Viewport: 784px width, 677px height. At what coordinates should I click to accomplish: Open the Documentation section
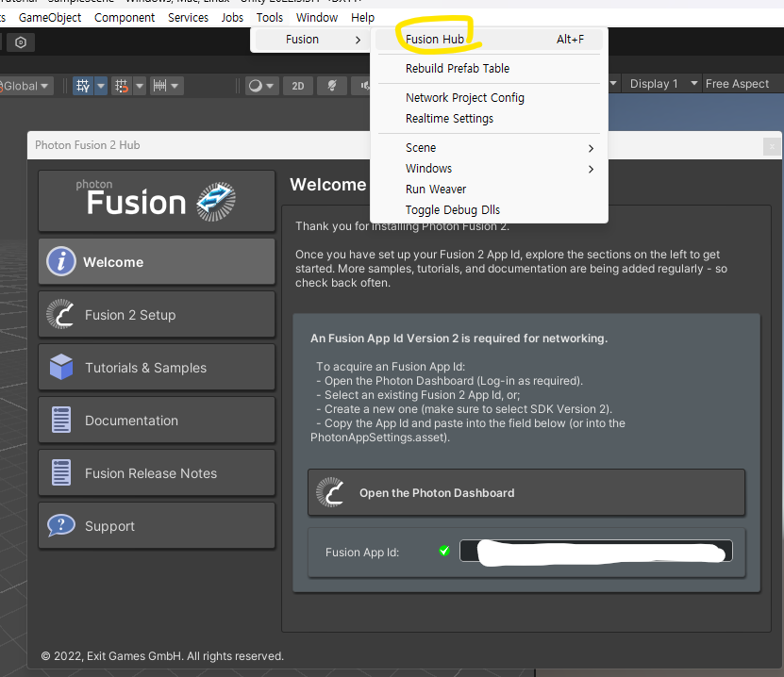(157, 420)
